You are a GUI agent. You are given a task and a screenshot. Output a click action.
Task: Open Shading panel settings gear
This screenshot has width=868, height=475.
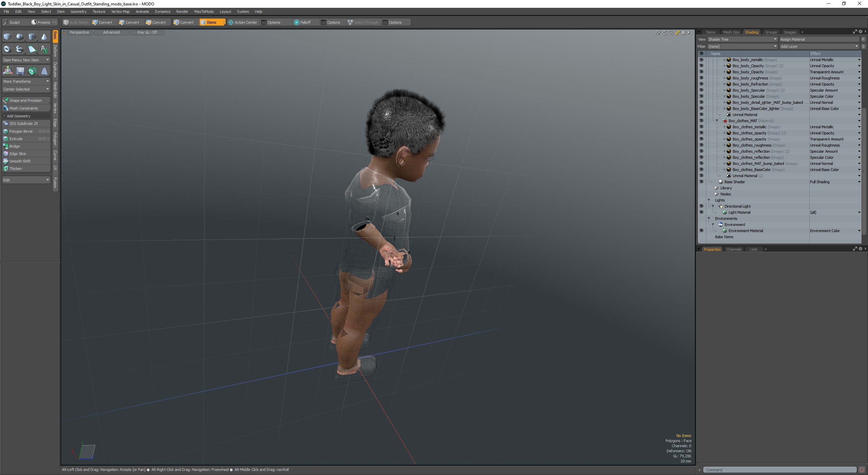pos(860,32)
